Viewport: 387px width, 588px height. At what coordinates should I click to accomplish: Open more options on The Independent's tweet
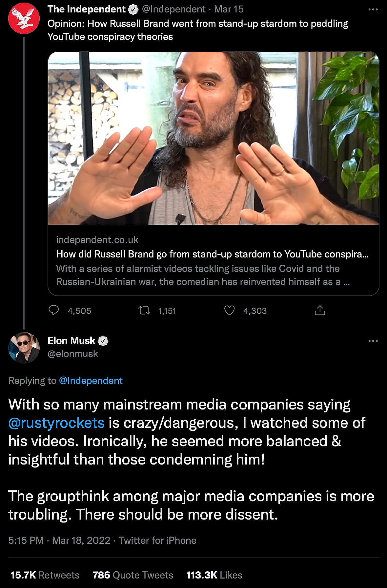pyautogui.click(x=373, y=9)
